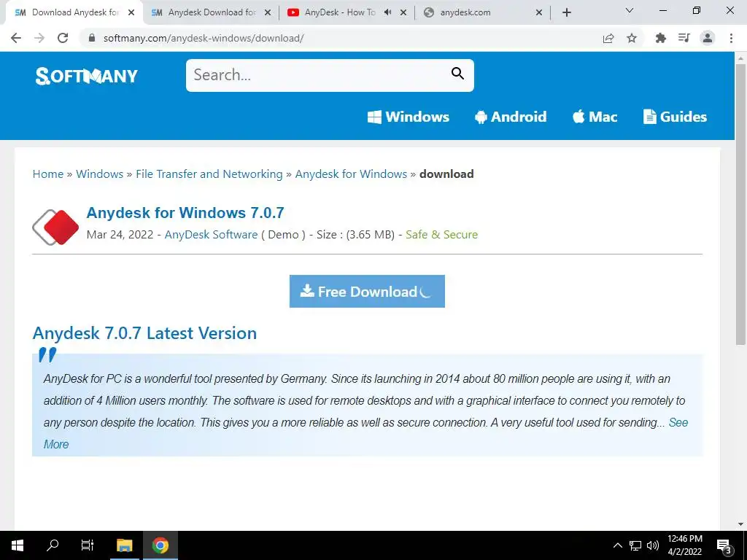Image resolution: width=747 pixels, height=560 pixels.
Task: Mute the YouTube tab audio icon
Action: coord(388,12)
